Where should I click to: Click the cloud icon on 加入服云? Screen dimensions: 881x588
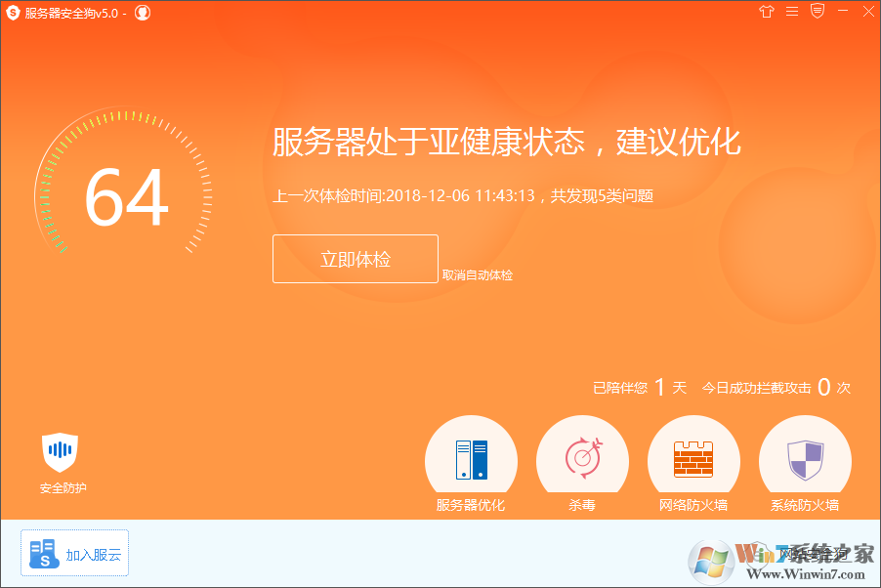click(42, 552)
